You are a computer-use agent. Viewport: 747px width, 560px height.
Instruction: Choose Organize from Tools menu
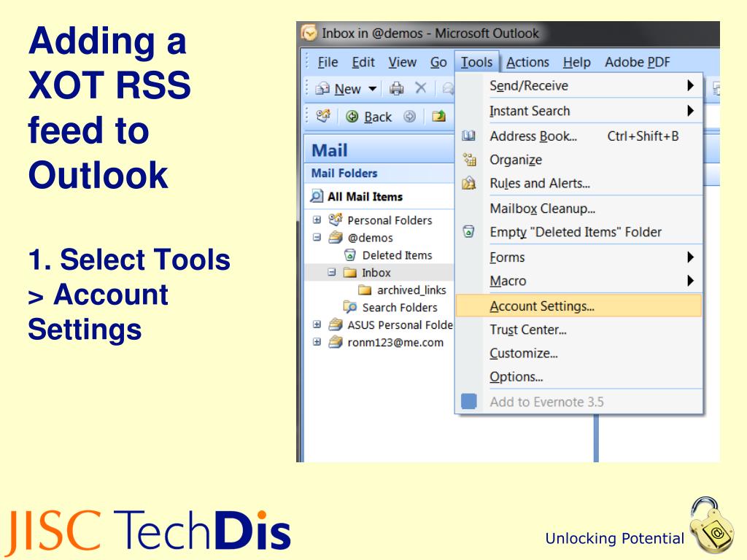[578, 160]
